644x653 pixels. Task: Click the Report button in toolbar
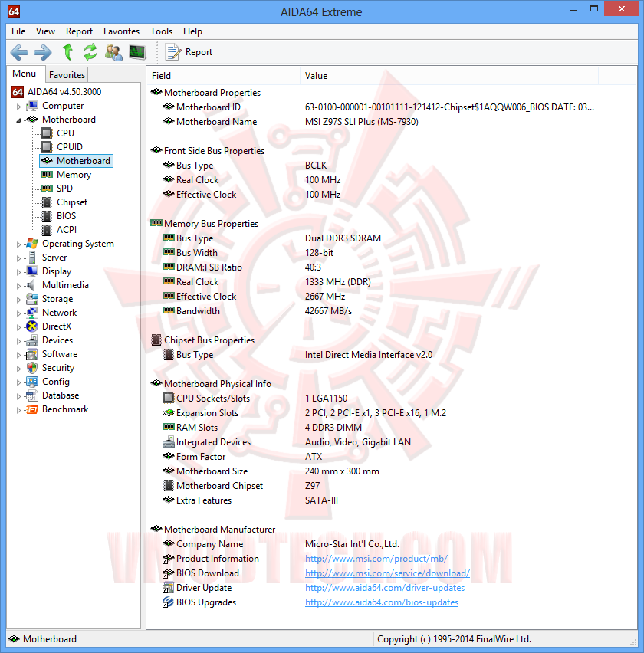189,52
